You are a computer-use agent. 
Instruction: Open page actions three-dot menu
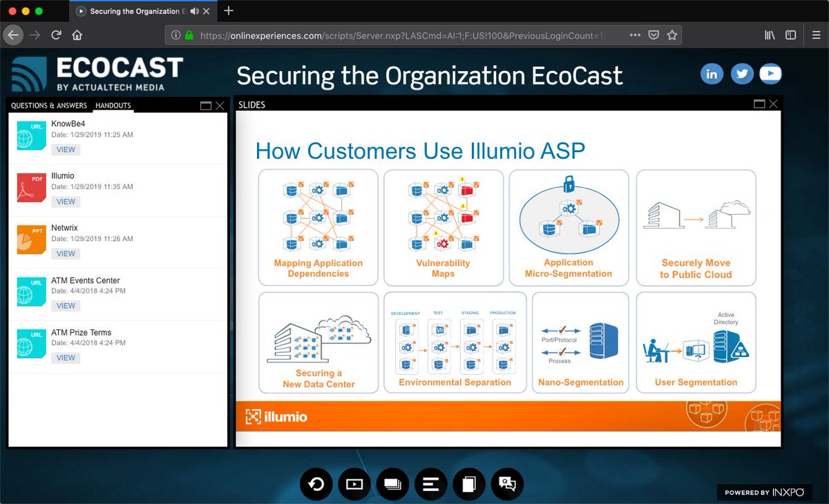coord(635,35)
